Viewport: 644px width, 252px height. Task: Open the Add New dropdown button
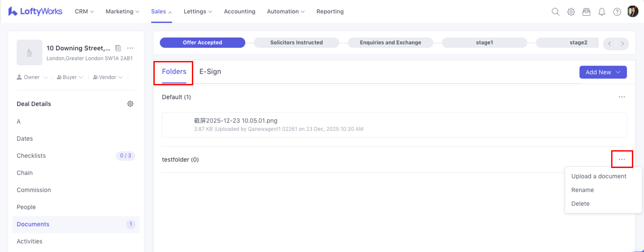(x=603, y=72)
